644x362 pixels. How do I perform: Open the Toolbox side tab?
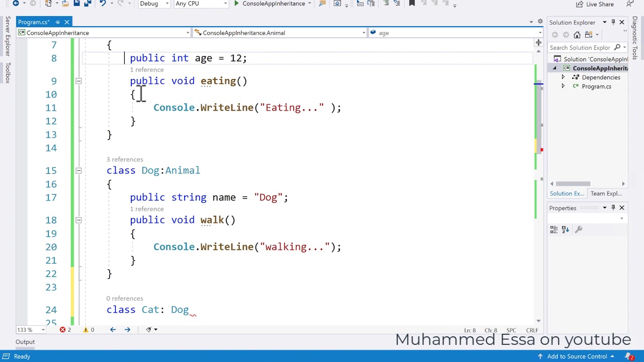coord(8,73)
